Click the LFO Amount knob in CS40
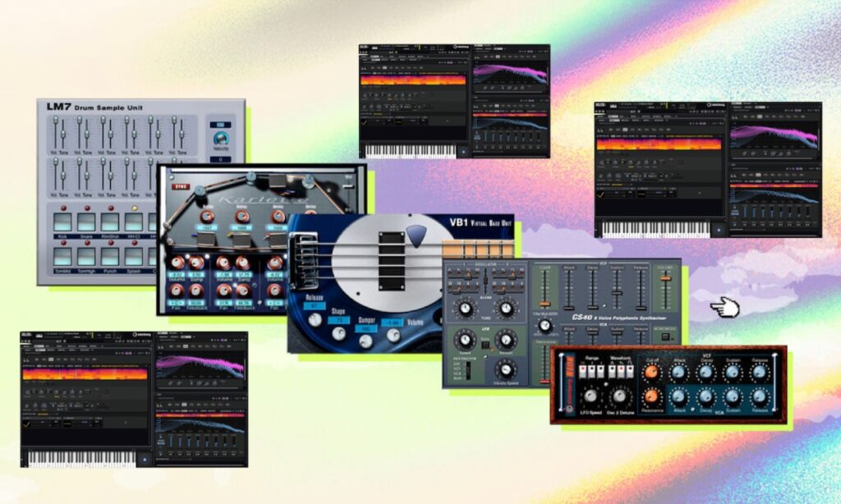This screenshot has width=841, height=504. 505,340
